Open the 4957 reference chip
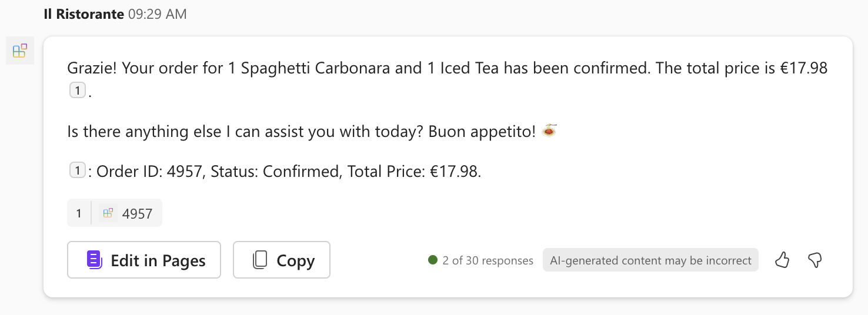Viewport: 868px width, 315px height. point(137,213)
